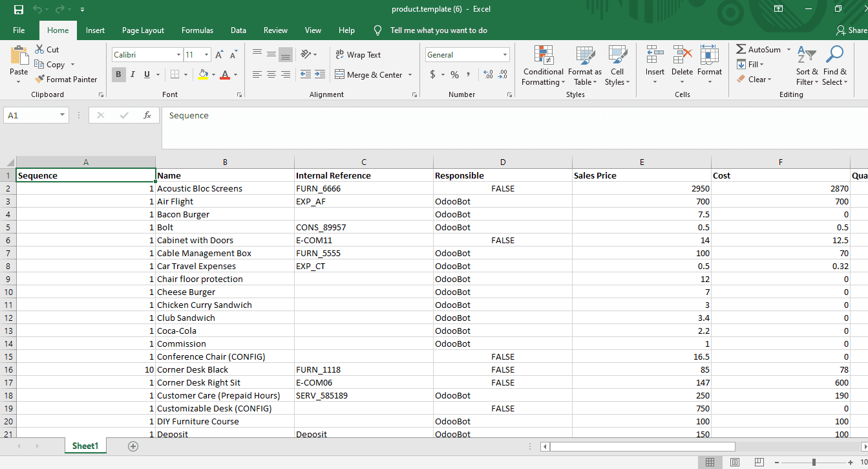Click the Increase Decimal icon
The image size is (868, 469).
[x=488, y=75]
